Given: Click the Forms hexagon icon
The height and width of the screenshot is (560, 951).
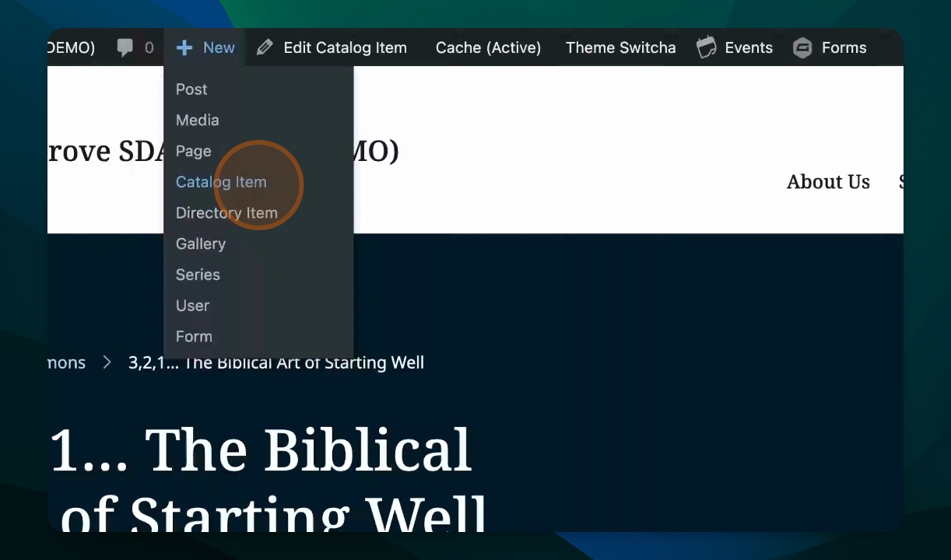Looking at the screenshot, I should [802, 47].
